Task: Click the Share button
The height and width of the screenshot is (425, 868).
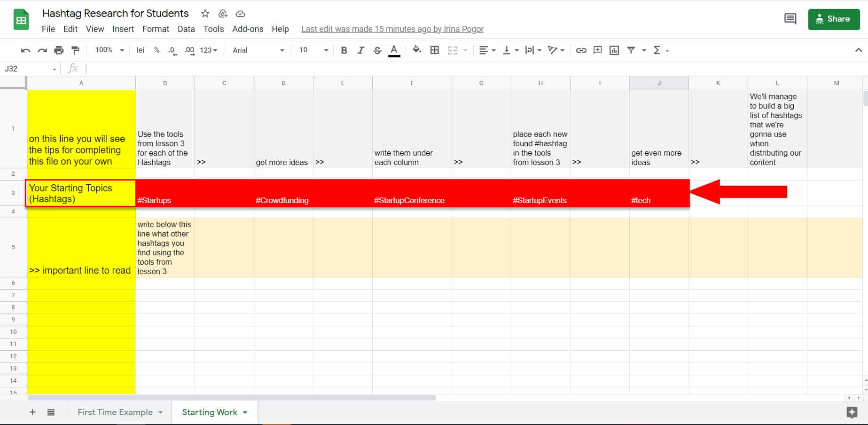Action: (834, 19)
